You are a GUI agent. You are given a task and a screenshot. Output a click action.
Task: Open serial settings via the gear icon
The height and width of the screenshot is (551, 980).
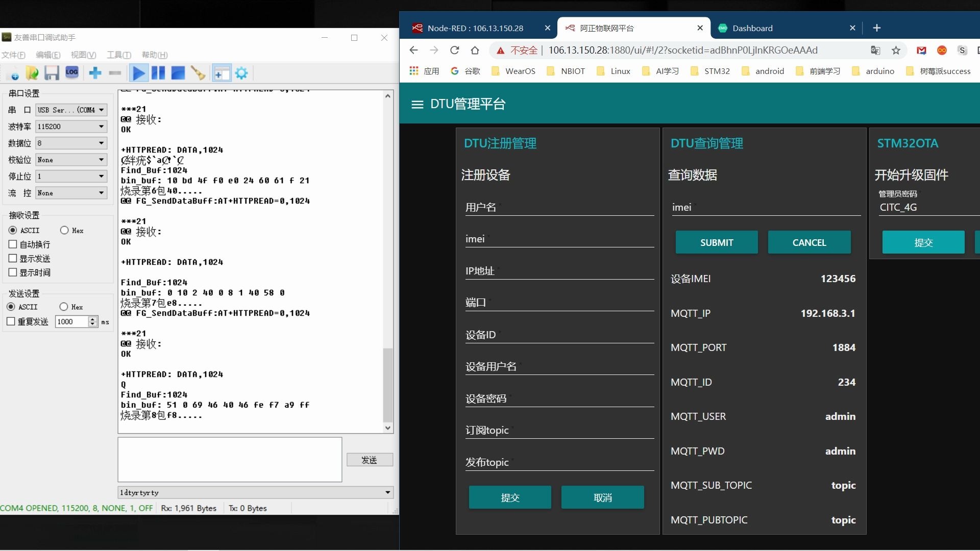pyautogui.click(x=241, y=72)
